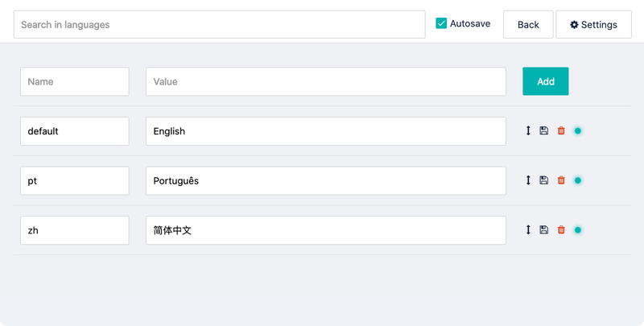
Task: Delete the pt Português row with trash icon
Action: tap(561, 180)
